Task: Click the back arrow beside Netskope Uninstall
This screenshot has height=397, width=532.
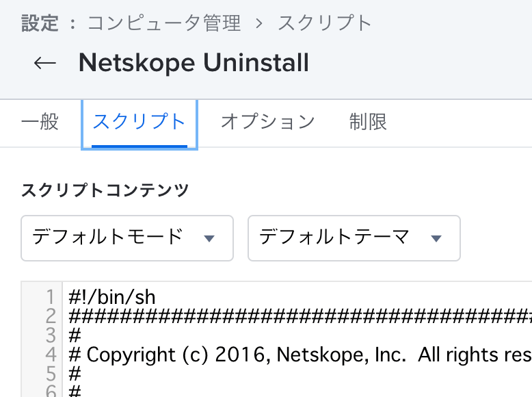Action: [x=44, y=63]
